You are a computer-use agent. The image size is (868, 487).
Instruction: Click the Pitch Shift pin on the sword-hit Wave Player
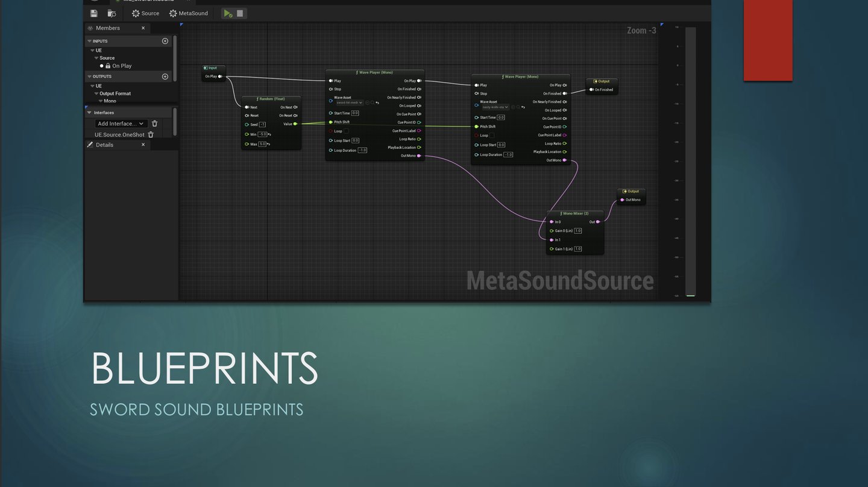[330, 122]
